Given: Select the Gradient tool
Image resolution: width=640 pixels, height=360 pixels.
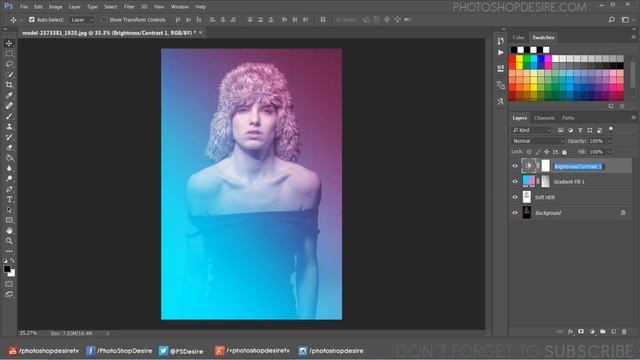Looking at the screenshot, I should pos(9,158).
